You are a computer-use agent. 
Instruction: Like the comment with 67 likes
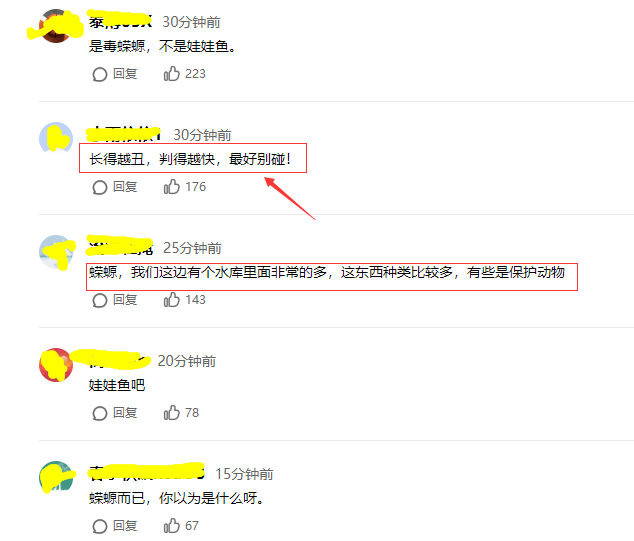tap(171, 526)
